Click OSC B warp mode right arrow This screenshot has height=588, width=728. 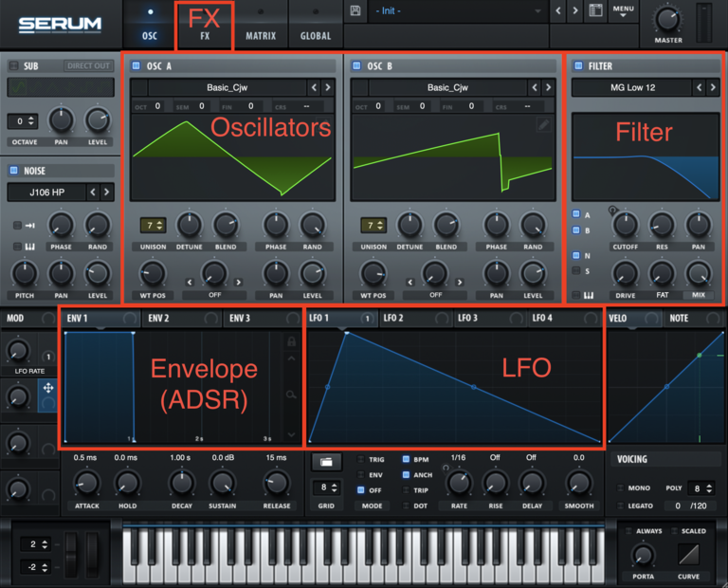coord(459,282)
